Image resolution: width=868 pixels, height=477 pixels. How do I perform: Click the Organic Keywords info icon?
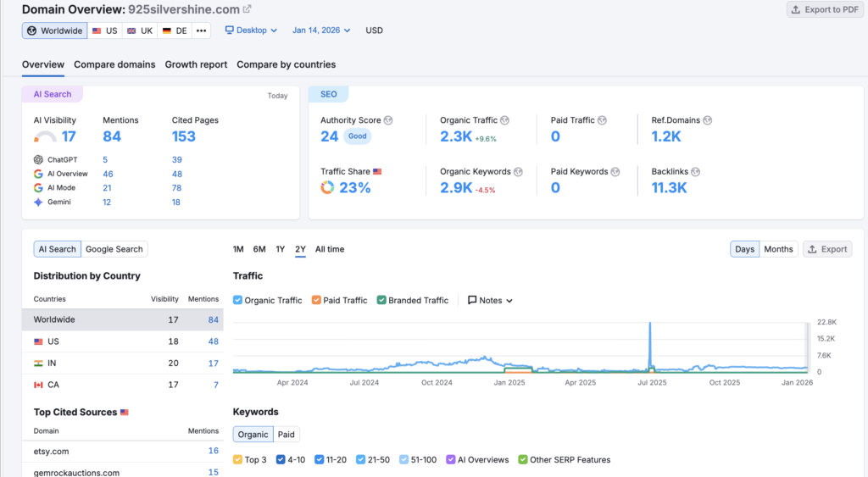click(518, 171)
